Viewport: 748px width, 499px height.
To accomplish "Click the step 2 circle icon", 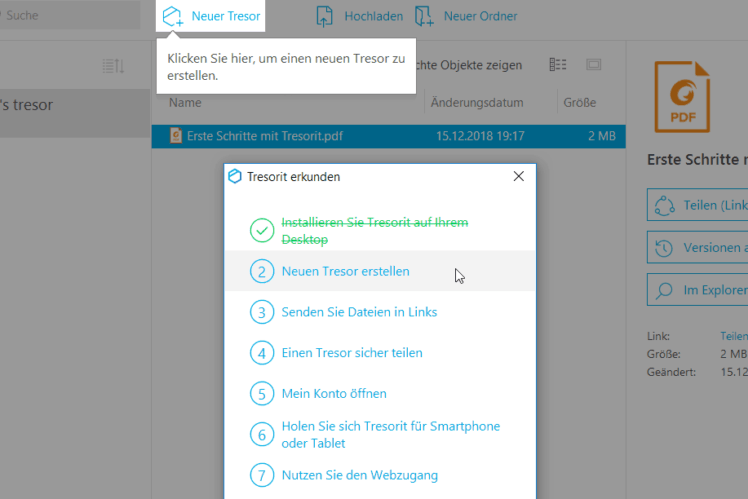I will click(262, 271).
